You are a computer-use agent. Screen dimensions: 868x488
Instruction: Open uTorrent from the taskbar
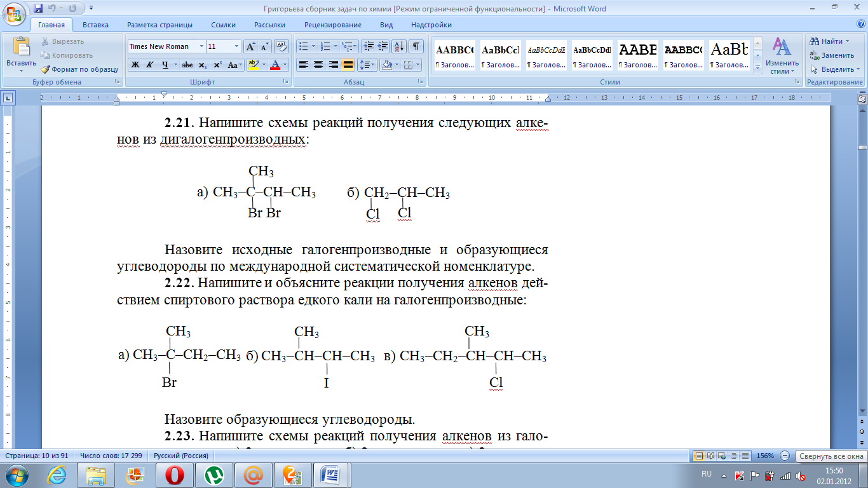(214, 475)
